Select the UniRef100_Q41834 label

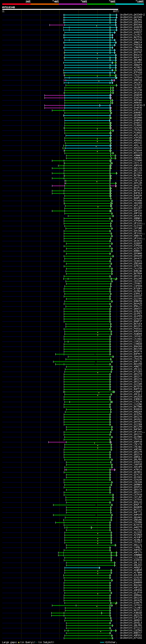[x=131, y=93]
